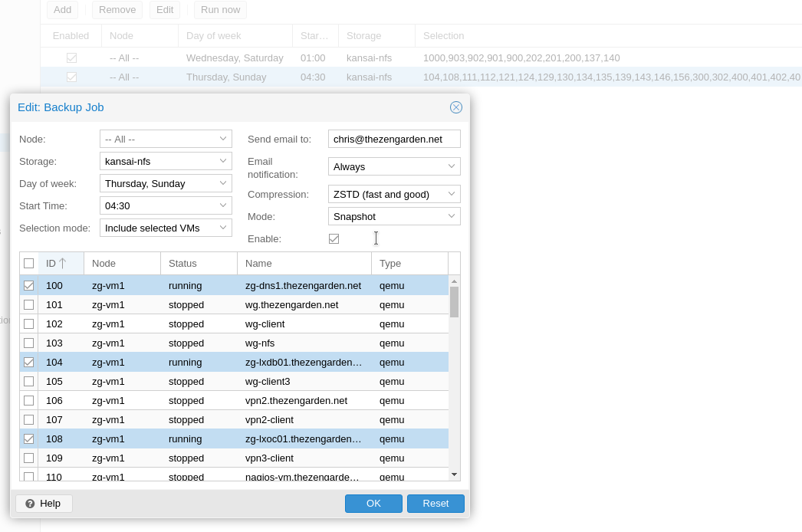Select the Thursday, Sunday job row in background

[421, 77]
